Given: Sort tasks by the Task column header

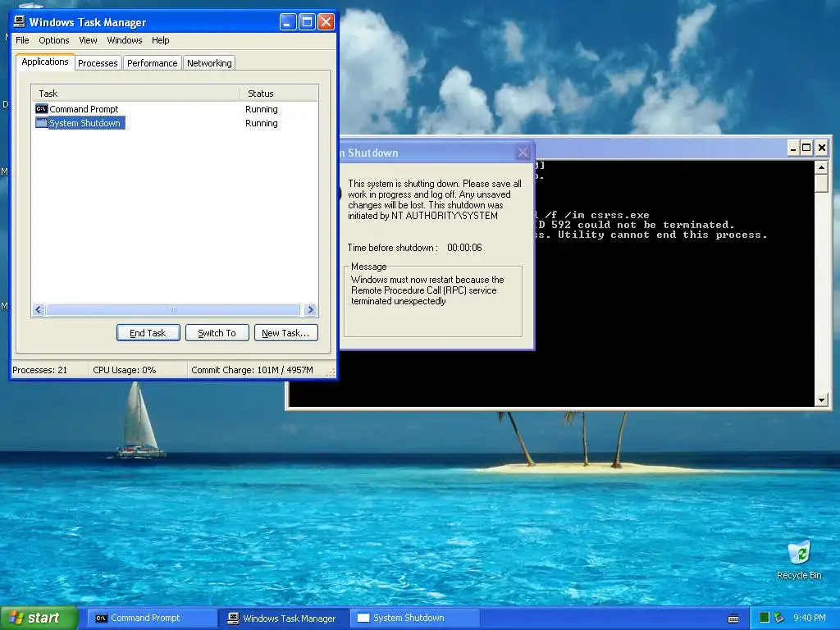Looking at the screenshot, I should tap(135, 94).
